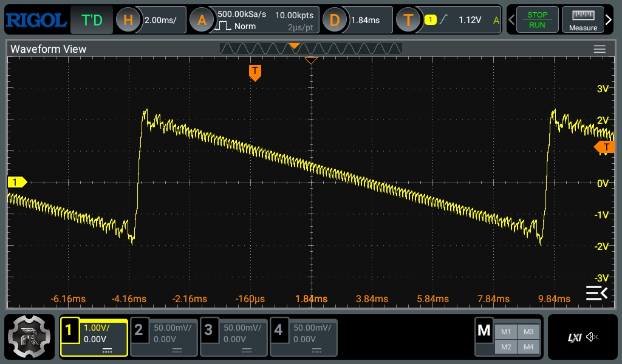Open the Acquisition A settings
Viewport: 622px width, 364px height.
(202, 20)
